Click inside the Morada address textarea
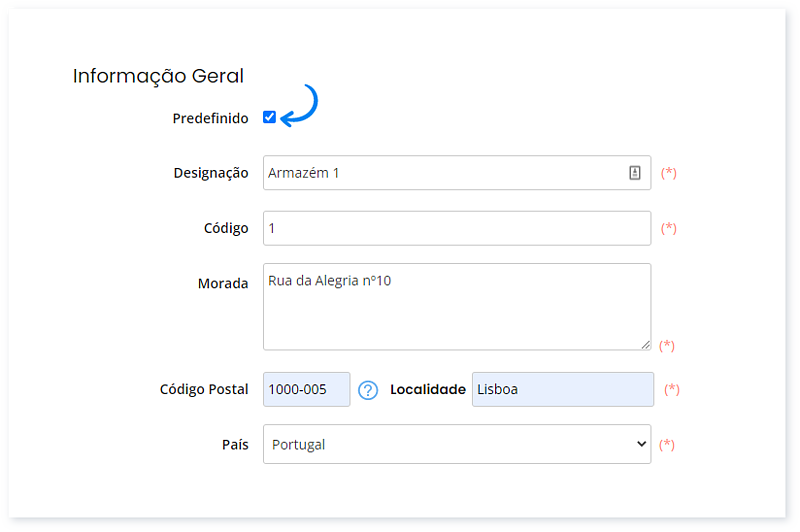 457,307
